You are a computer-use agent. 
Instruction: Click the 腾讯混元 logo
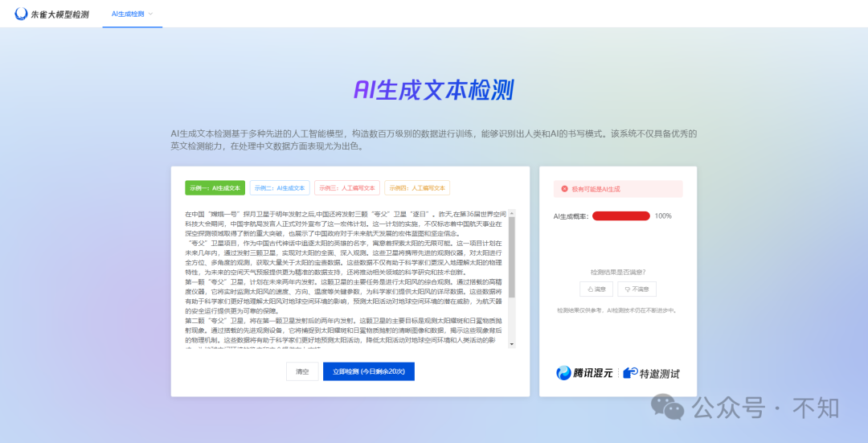click(585, 373)
